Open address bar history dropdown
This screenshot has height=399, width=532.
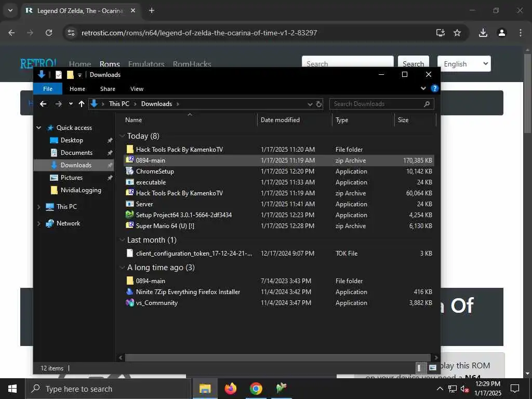[310, 104]
